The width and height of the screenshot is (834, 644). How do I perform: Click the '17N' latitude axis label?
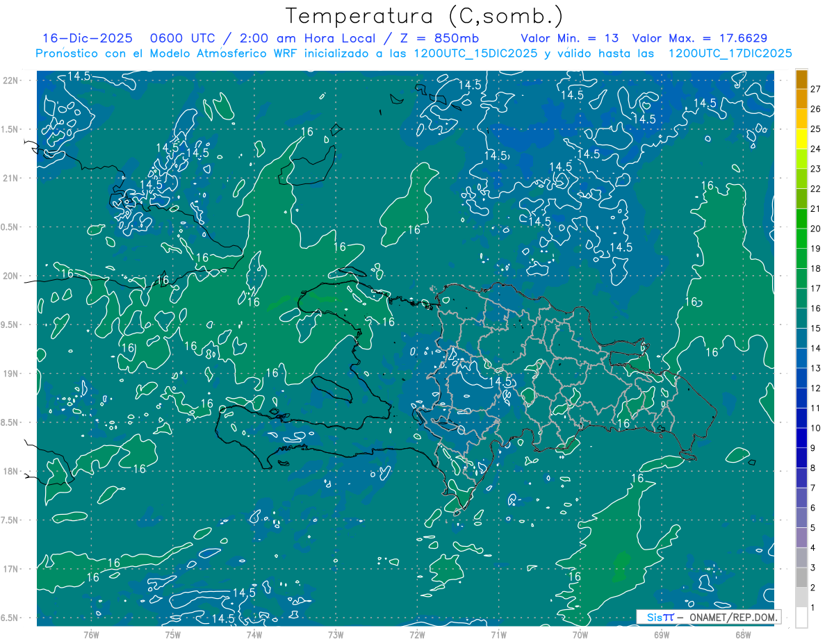point(11,569)
